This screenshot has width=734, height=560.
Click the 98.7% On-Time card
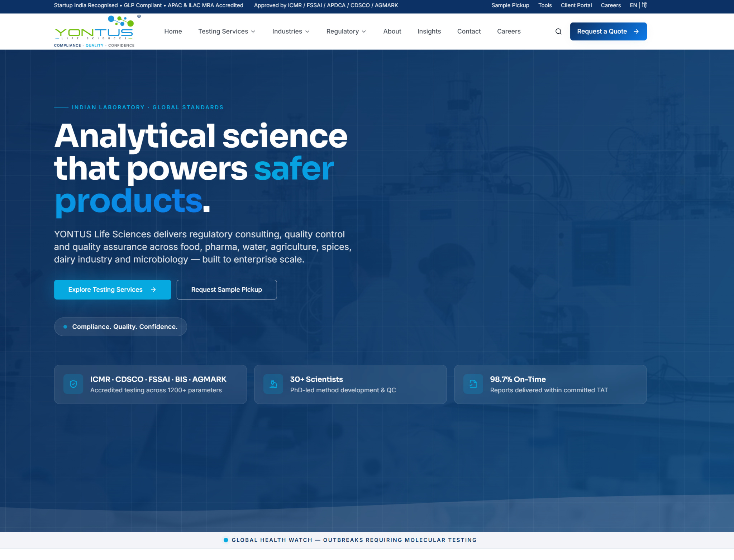tap(550, 384)
